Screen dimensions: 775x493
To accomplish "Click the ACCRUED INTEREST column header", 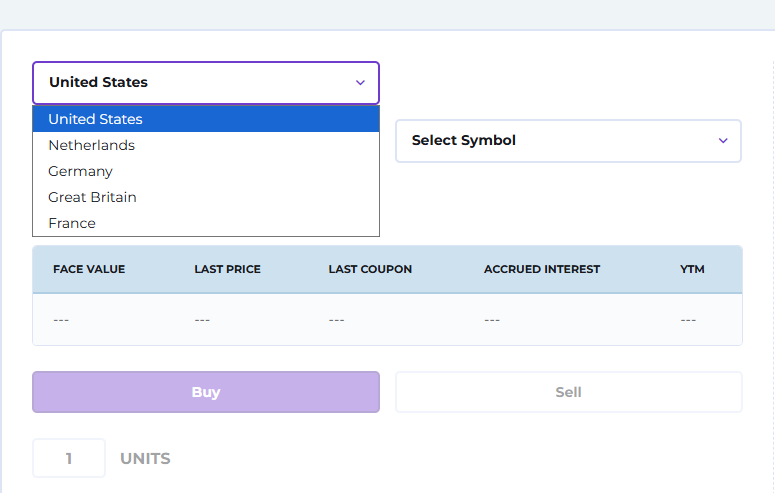I will (542, 269).
